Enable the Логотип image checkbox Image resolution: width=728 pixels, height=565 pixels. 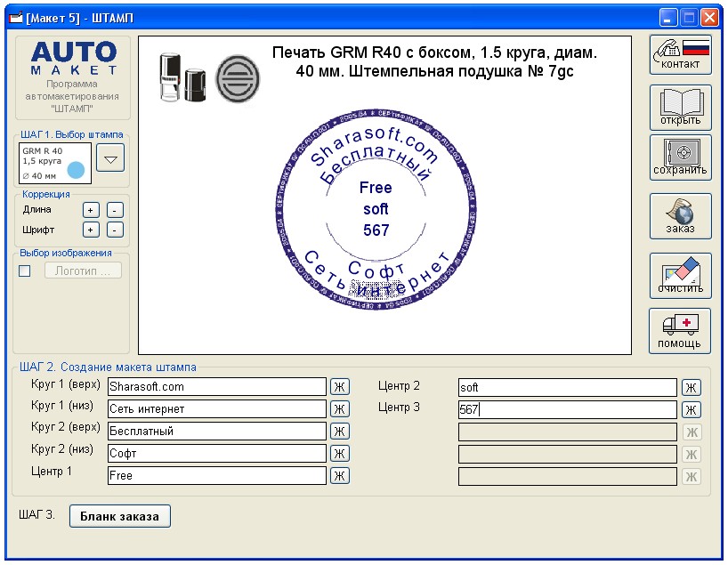[x=25, y=270]
